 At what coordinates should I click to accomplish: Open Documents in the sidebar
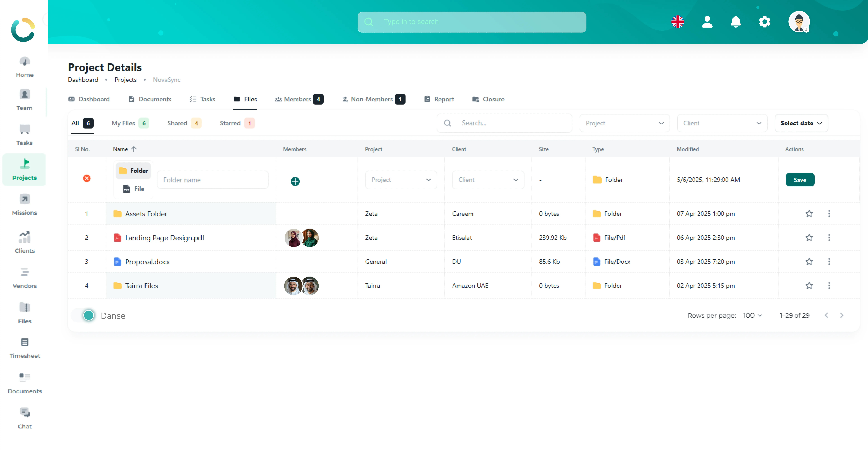25,383
